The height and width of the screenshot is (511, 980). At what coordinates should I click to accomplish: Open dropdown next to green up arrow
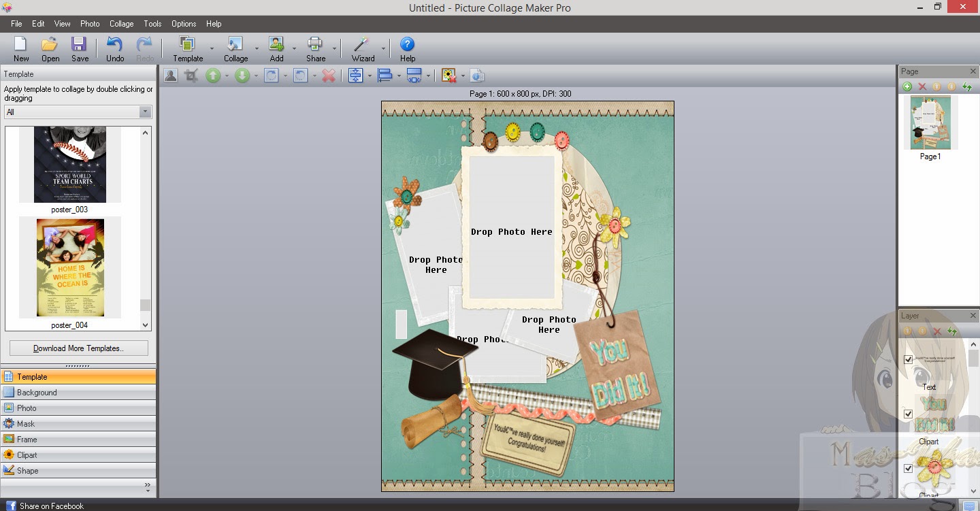tap(227, 76)
